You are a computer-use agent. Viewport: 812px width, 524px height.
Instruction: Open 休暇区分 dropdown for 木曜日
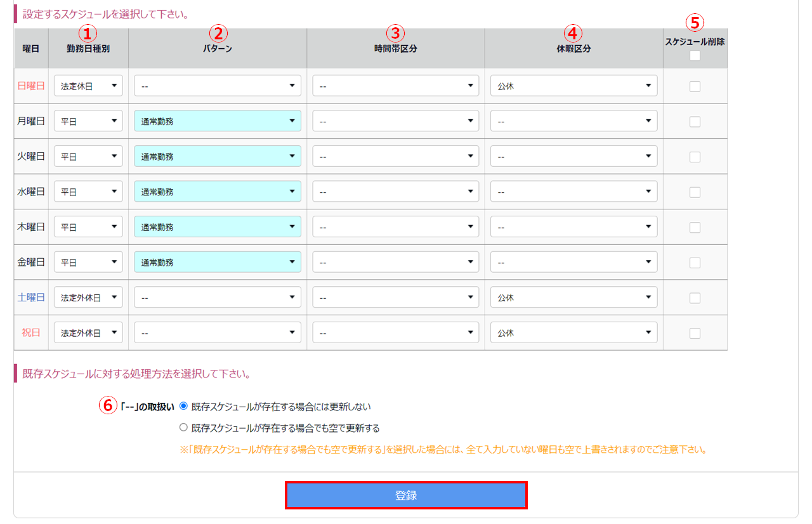(573, 227)
